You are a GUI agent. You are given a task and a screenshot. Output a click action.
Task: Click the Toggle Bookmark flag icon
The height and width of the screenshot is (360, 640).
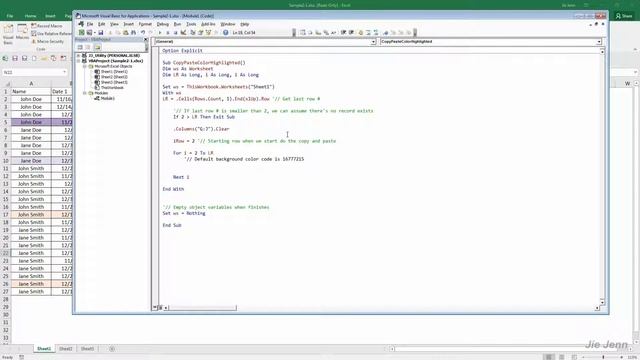click(x=386, y=33)
